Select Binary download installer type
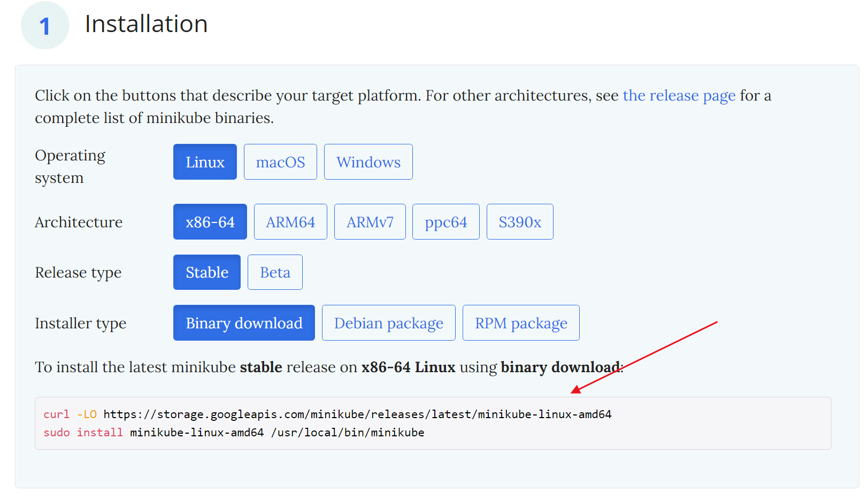This screenshot has width=868, height=500. 244,322
